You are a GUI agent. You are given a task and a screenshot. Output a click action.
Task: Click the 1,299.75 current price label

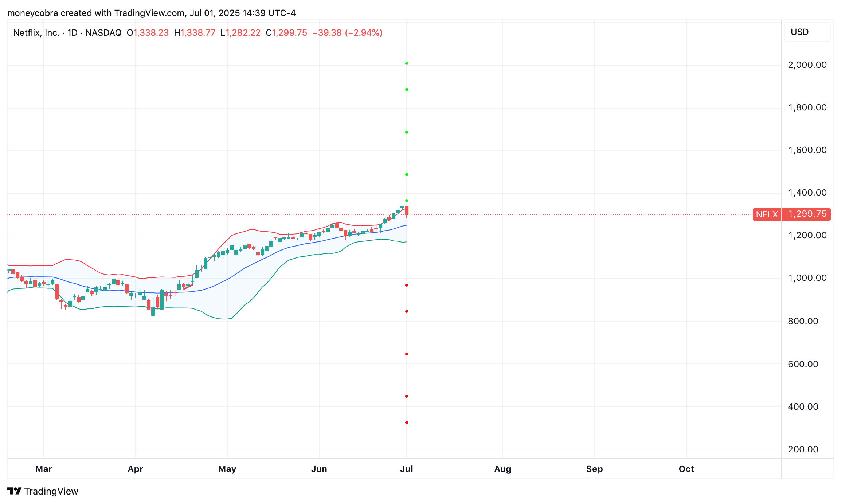(x=807, y=214)
